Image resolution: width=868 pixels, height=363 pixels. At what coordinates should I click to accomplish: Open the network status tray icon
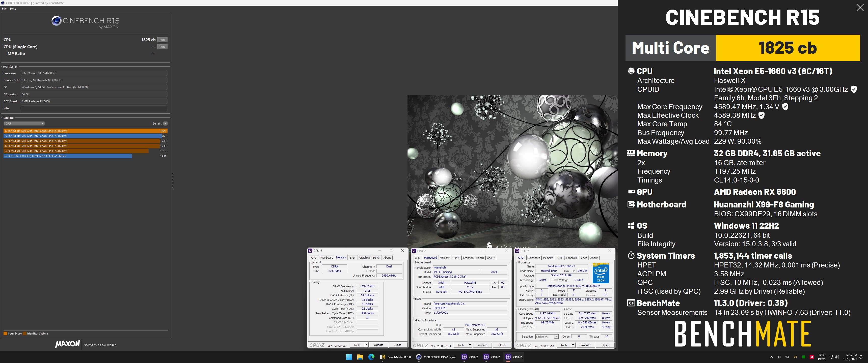(x=831, y=357)
